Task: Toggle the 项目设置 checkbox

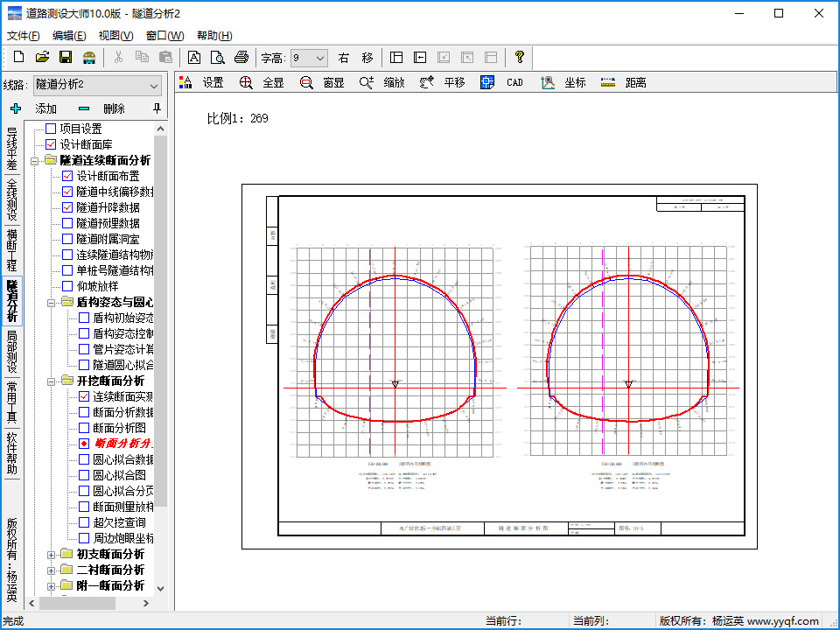Action: tap(51, 129)
